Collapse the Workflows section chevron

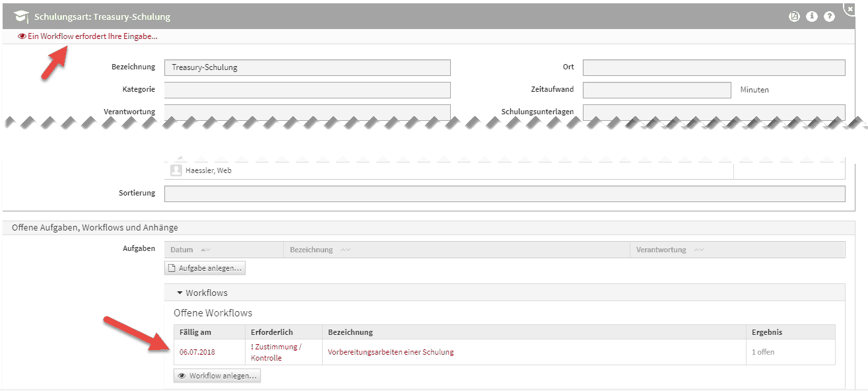coord(179,292)
